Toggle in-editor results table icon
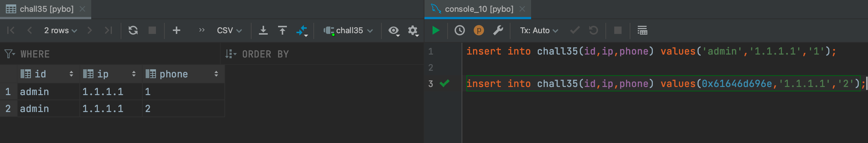The width and height of the screenshot is (868, 143). pos(642,30)
